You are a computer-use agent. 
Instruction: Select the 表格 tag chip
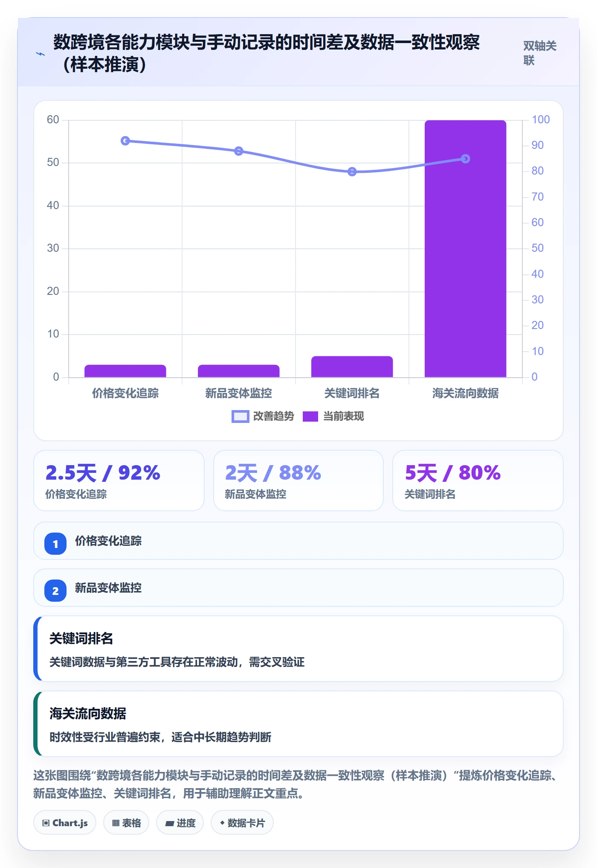(126, 822)
